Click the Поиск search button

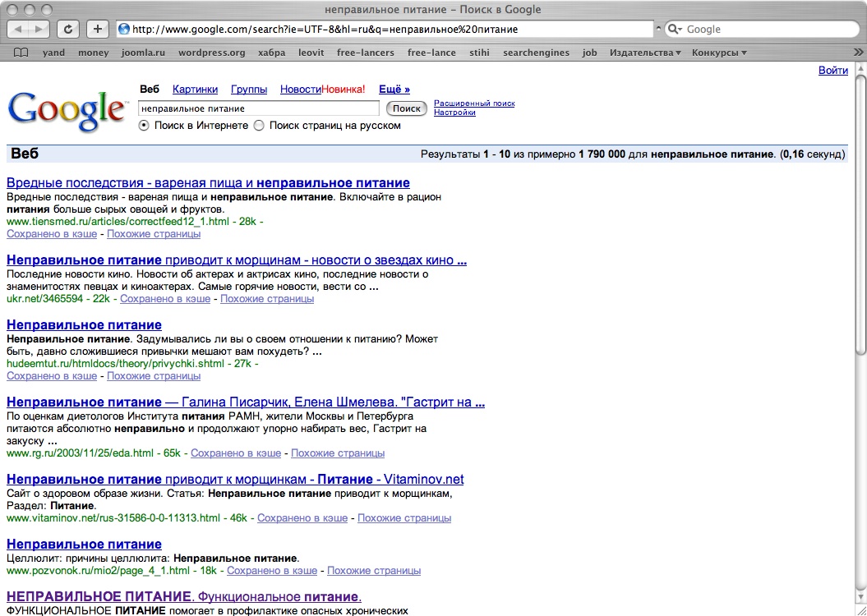pyautogui.click(x=407, y=108)
